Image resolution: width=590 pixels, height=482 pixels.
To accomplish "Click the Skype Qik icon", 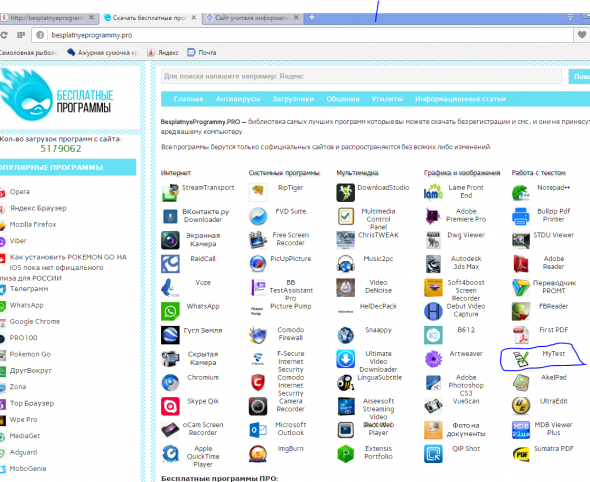I will point(170,406).
